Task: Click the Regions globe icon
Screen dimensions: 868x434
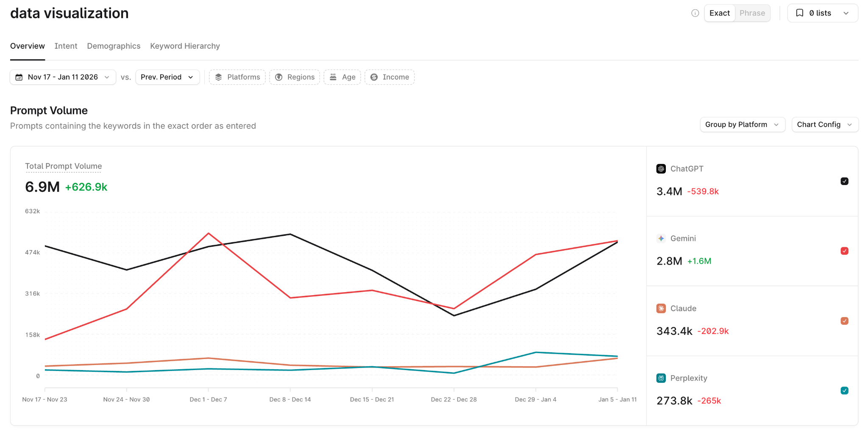Action: coord(279,77)
